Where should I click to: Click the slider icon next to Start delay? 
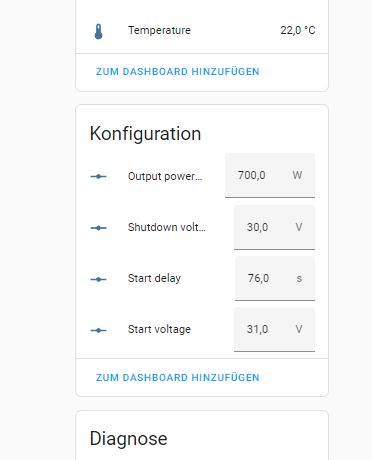point(99,279)
